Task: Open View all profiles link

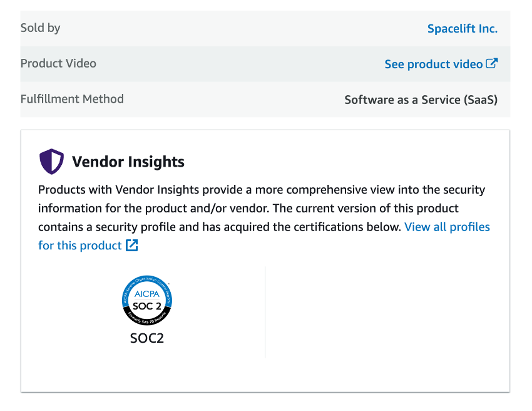Action: click(x=447, y=227)
